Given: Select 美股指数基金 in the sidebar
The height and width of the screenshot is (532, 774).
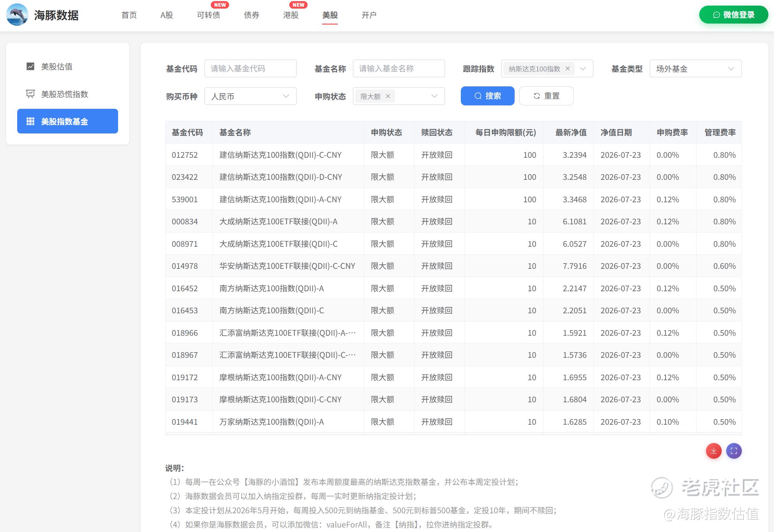Looking at the screenshot, I should 68,121.
